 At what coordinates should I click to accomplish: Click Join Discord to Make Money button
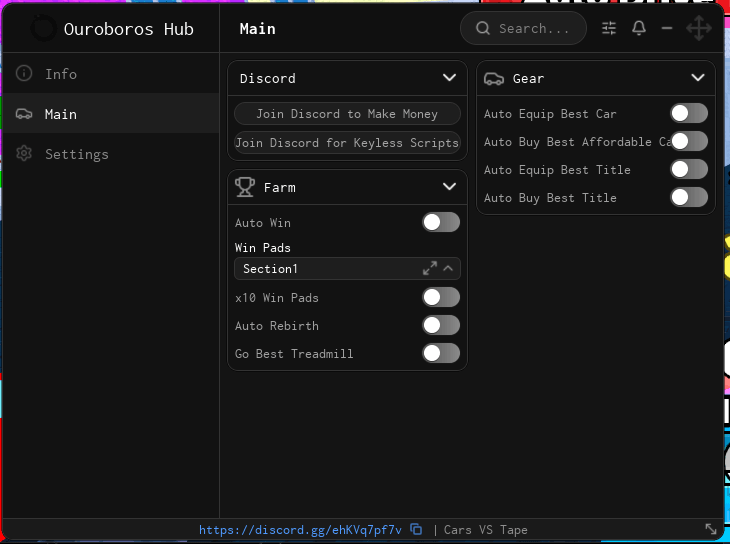pyautogui.click(x=347, y=114)
